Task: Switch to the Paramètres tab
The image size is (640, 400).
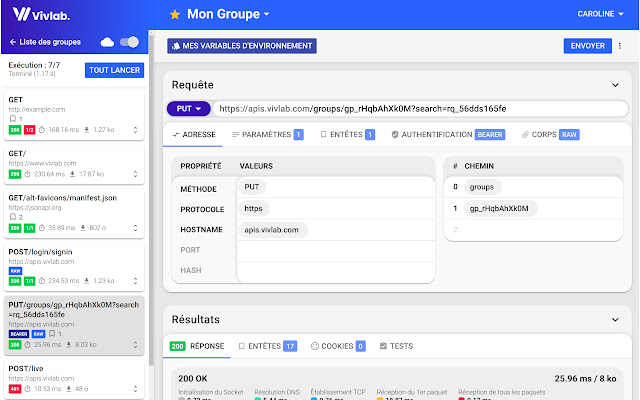Action: pos(267,134)
